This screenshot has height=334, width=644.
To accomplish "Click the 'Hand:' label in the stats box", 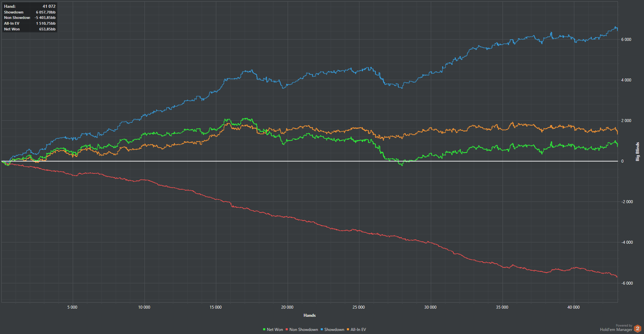I will point(10,6).
